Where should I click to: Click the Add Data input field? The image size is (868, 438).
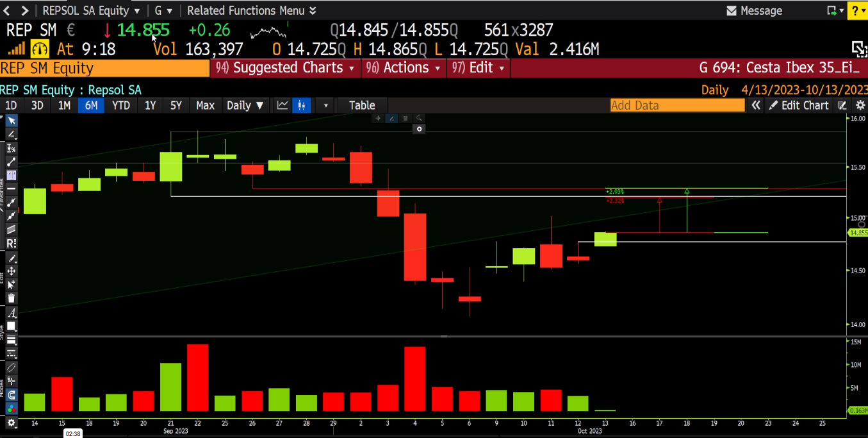pyautogui.click(x=677, y=105)
